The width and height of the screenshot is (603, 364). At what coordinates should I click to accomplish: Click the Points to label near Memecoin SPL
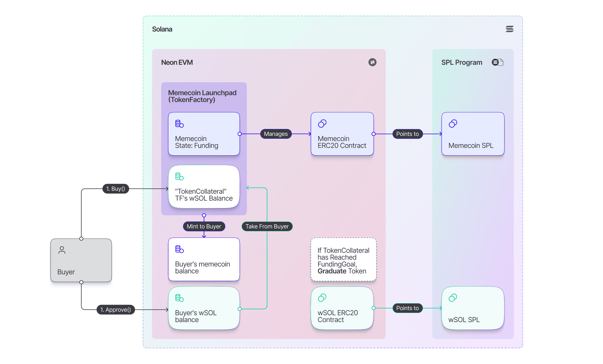pos(408,134)
